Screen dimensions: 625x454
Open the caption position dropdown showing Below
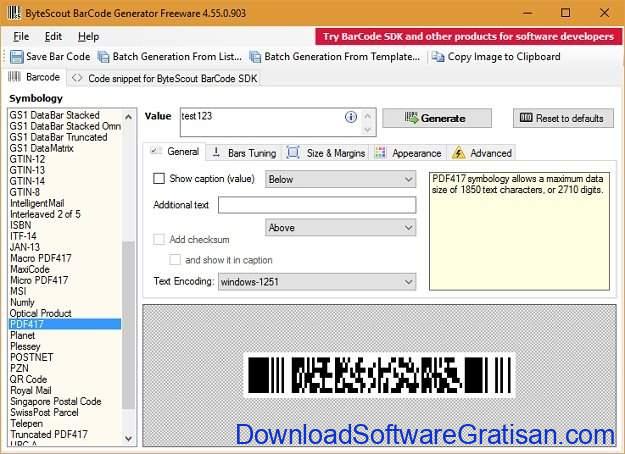340,179
